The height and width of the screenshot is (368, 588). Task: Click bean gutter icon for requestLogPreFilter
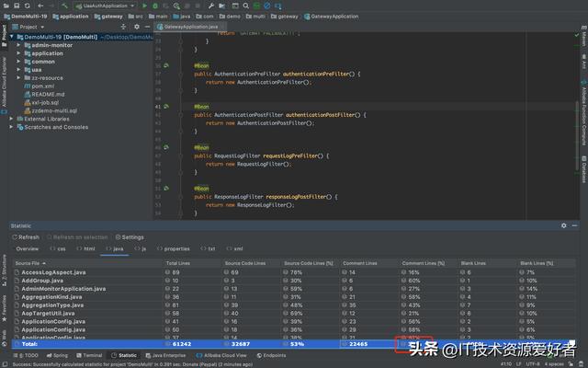(x=166, y=147)
